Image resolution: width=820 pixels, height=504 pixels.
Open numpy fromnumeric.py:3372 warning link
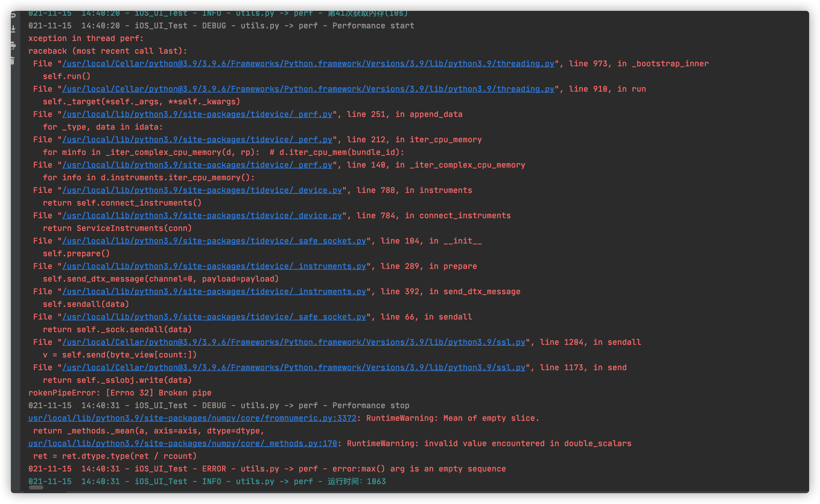192,418
